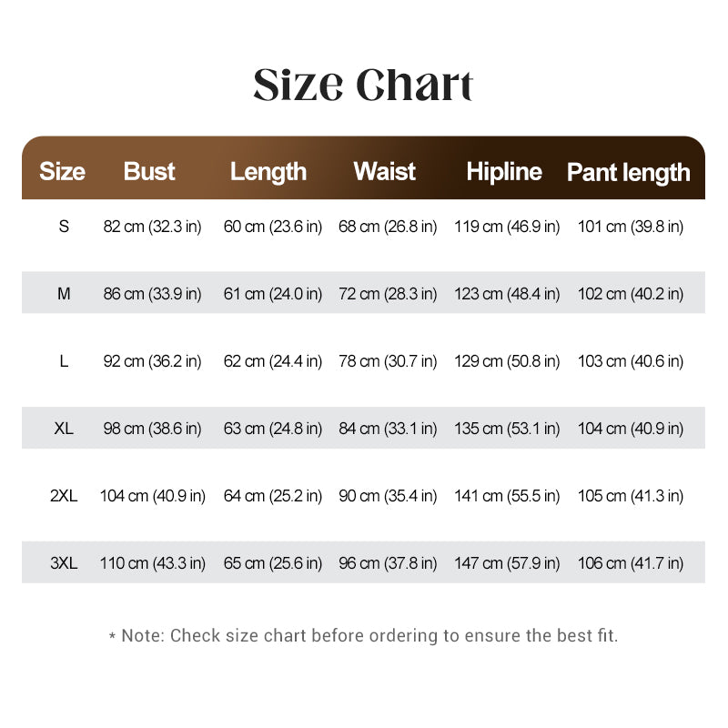Click the 72 cm waist value
This screenshot has height=728, width=728.
pyautogui.click(x=388, y=294)
